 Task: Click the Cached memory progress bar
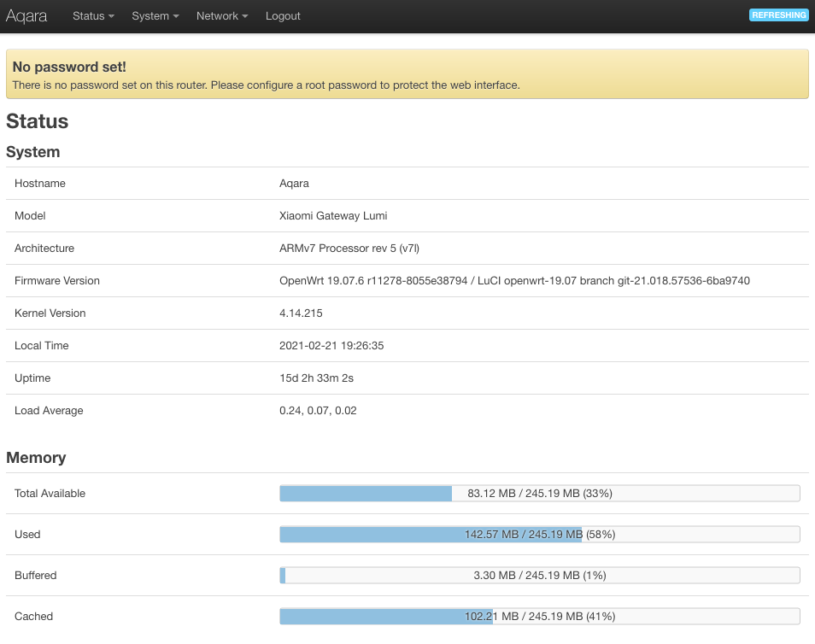pyautogui.click(x=540, y=617)
